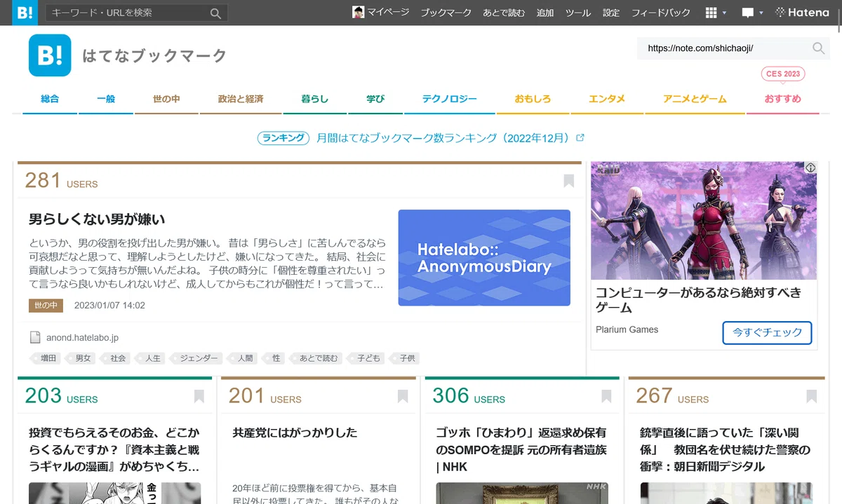Click the external link icon after ranking title
The width and height of the screenshot is (842, 504).
coord(580,138)
